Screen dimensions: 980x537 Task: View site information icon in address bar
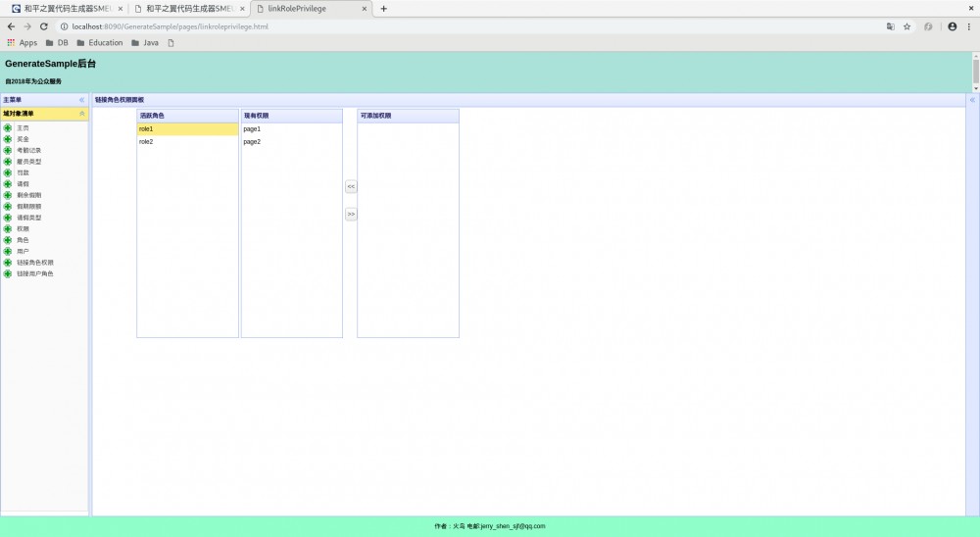pyautogui.click(x=64, y=26)
